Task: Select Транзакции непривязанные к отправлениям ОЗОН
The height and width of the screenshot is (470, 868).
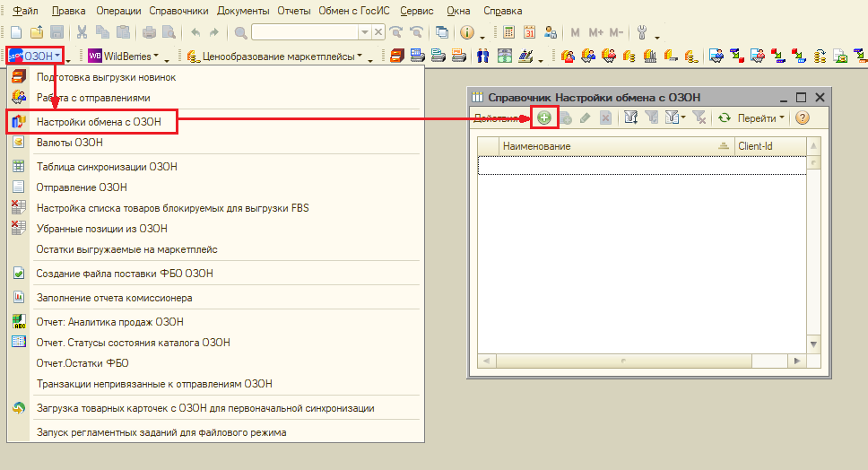Action: pyautogui.click(x=215, y=384)
